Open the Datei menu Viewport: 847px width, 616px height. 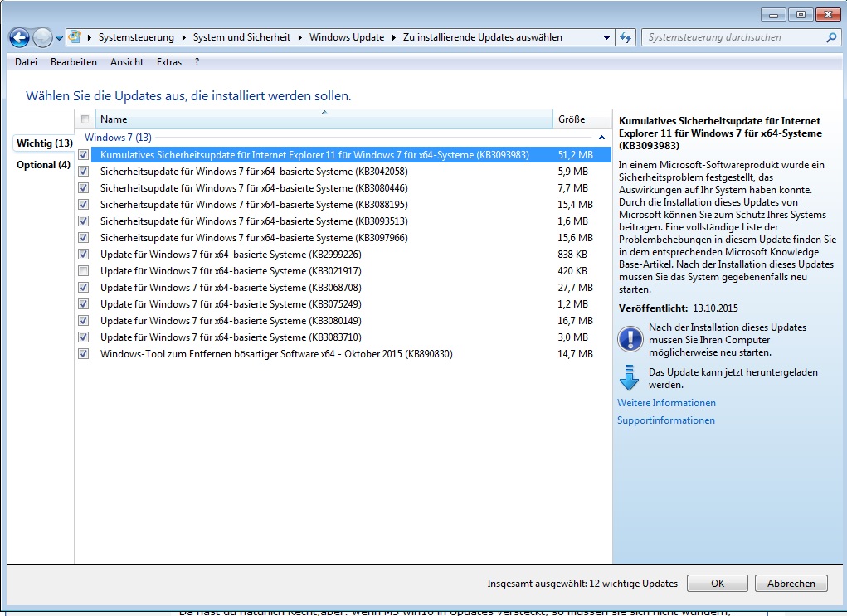click(26, 62)
